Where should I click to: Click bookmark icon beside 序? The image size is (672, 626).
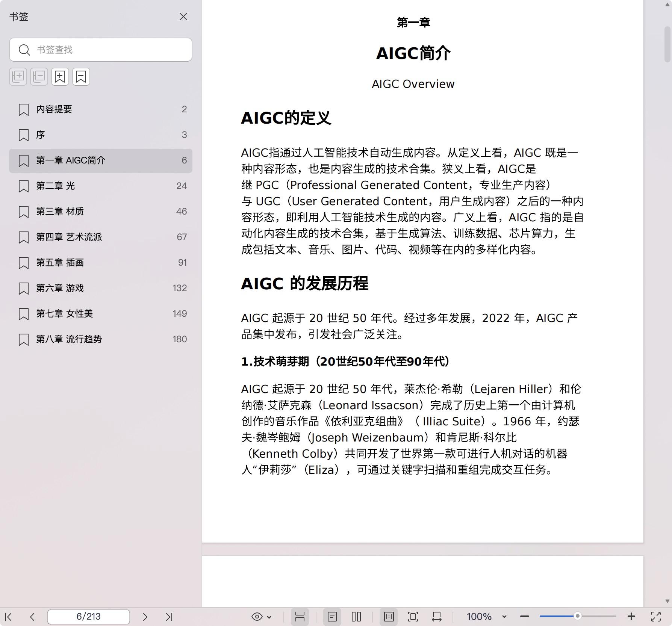click(24, 135)
